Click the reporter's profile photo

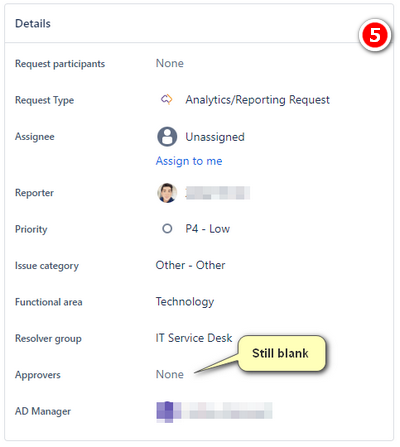(x=167, y=193)
